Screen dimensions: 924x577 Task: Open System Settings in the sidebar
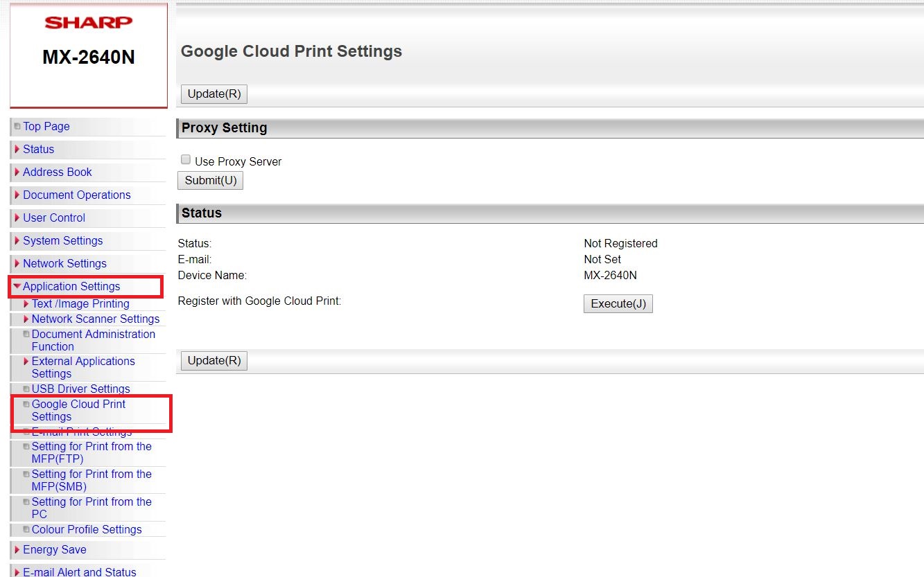tap(62, 240)
